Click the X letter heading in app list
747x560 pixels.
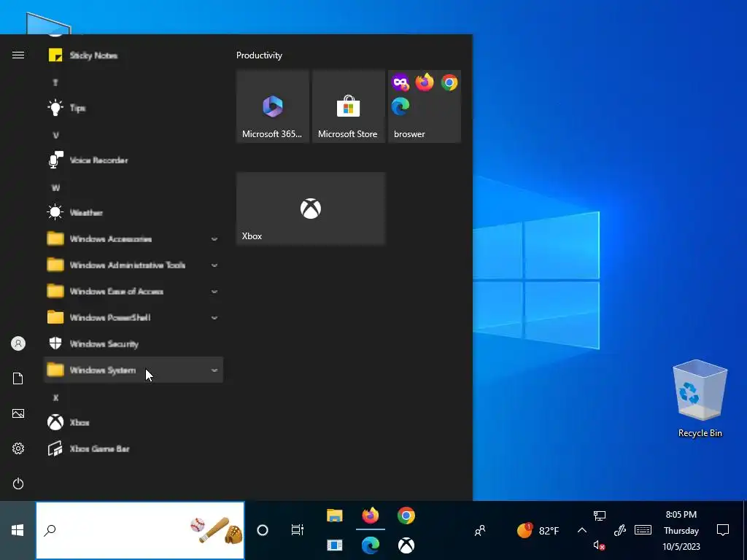point(55,397)
